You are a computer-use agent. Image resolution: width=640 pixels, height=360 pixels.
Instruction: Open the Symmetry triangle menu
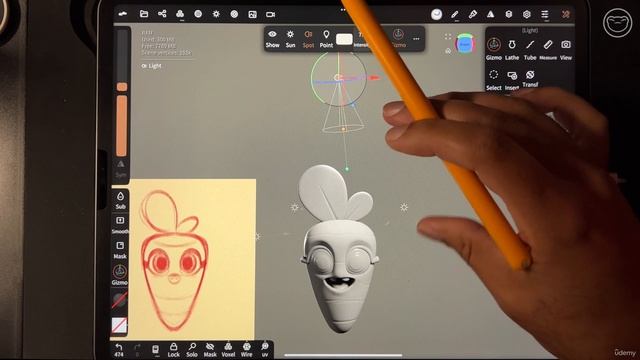490,14
